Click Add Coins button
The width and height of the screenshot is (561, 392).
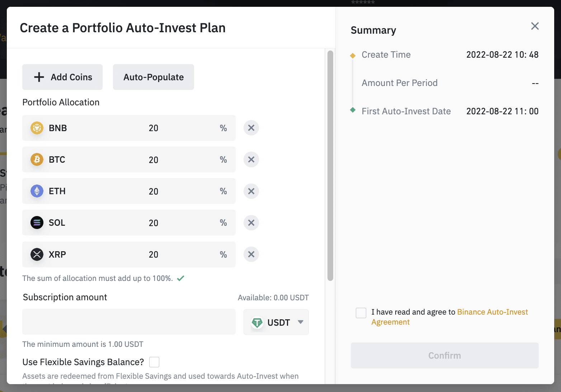tap(62, 77)
